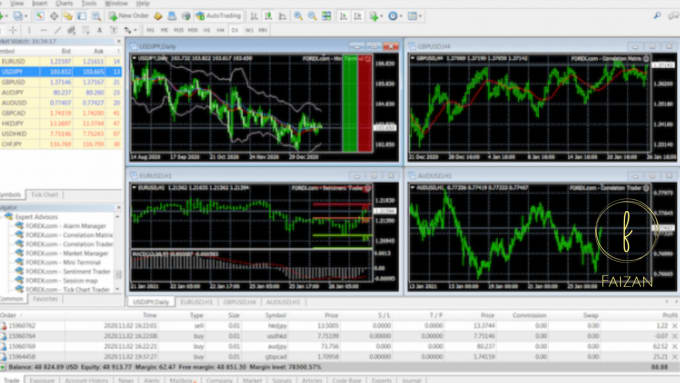Select the H4 timeframe button
The image size is (680, 383).
[220, 30]
